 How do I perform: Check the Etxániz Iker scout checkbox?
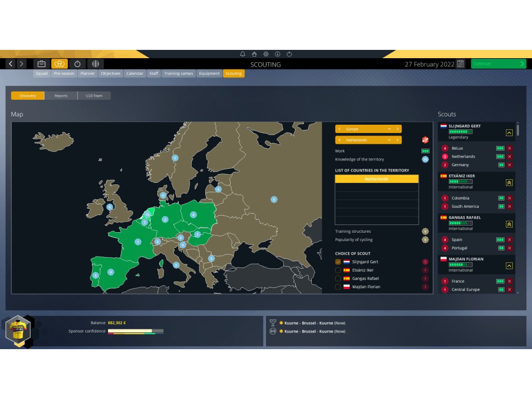tap(338, 270)
